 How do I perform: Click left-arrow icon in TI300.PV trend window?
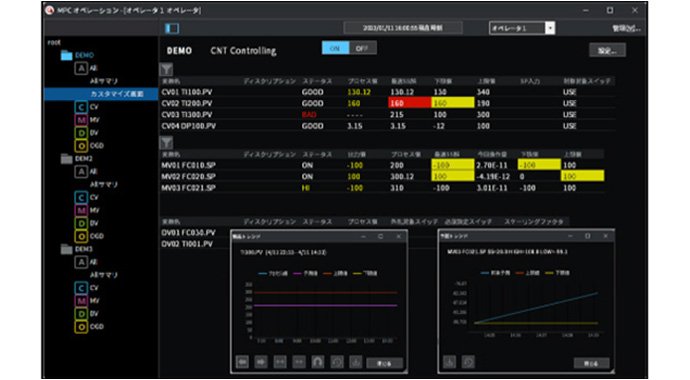coord(242,362)
